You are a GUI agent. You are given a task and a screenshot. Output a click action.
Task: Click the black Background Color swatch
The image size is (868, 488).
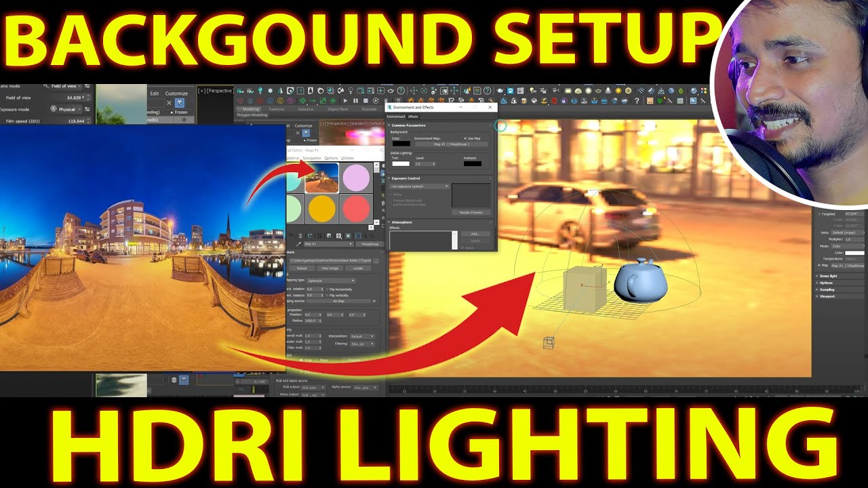point(401,144)
